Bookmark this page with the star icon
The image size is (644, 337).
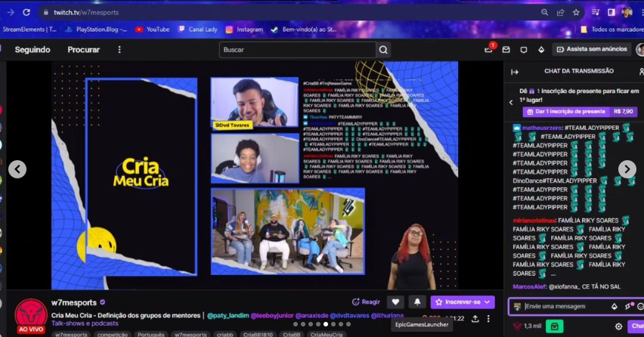pos(577,13)
